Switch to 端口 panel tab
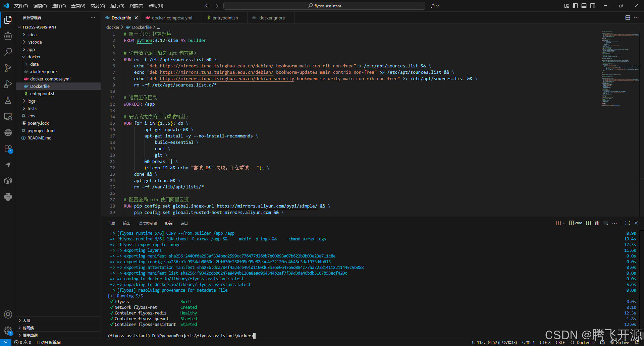Image resolution: width=644 pixels, height=346 pixels. (x=184, y=223)
